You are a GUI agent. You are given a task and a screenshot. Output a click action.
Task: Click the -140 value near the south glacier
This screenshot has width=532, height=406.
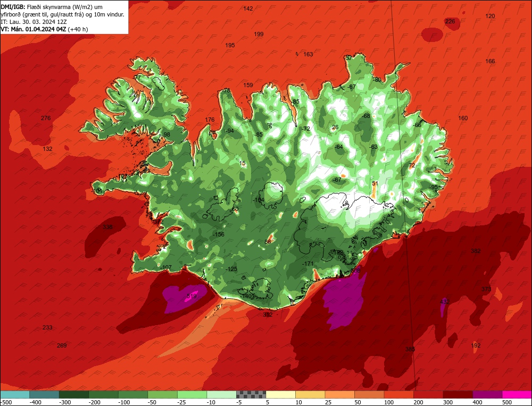click(x=246, y=296)
